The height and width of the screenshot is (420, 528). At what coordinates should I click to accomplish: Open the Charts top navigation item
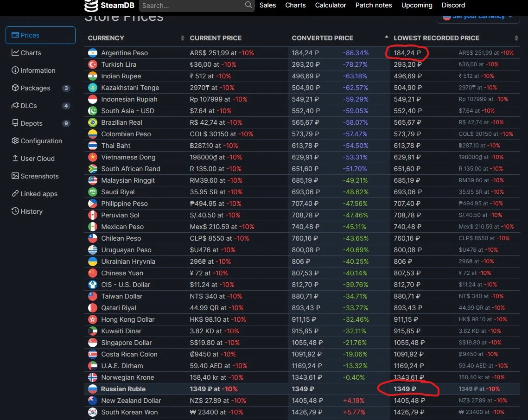(x=295, y=5)
